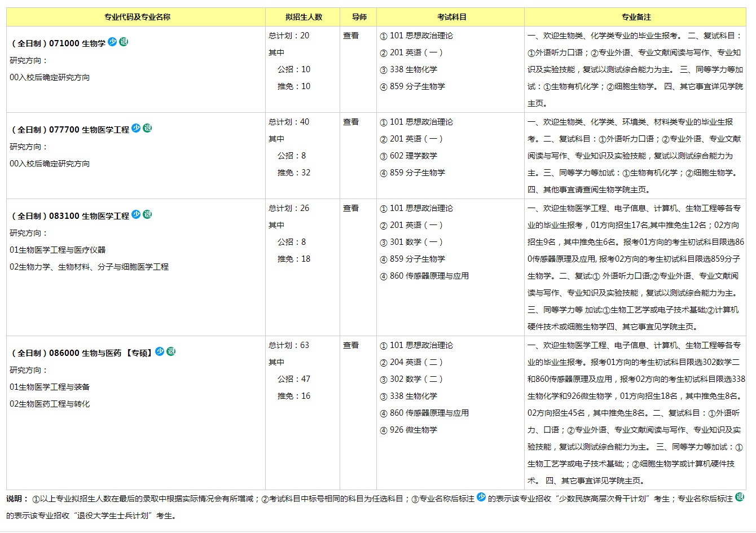Click the blue 少 icon beside 071000 生物学
Screen dimensions: 756x533
[112, 42]
